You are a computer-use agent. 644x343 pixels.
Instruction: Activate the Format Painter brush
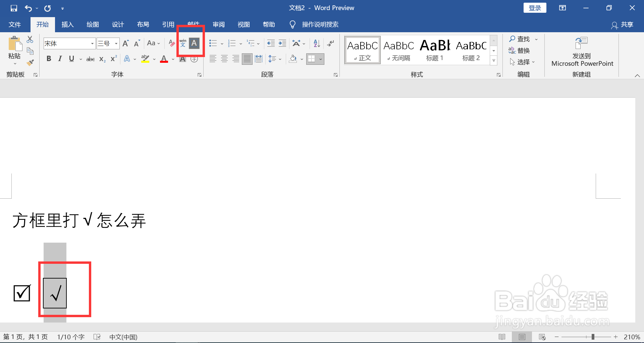pyautogui.click(x=30, y=62)
